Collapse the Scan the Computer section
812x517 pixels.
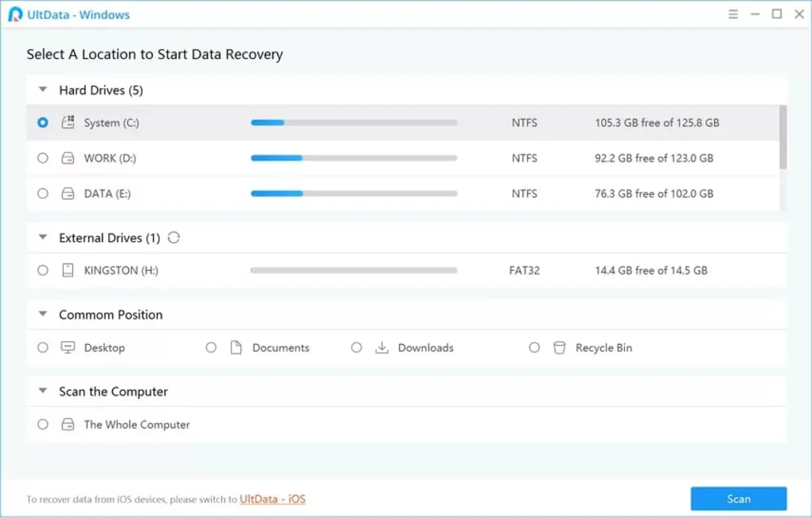click(x=43, y=392)
